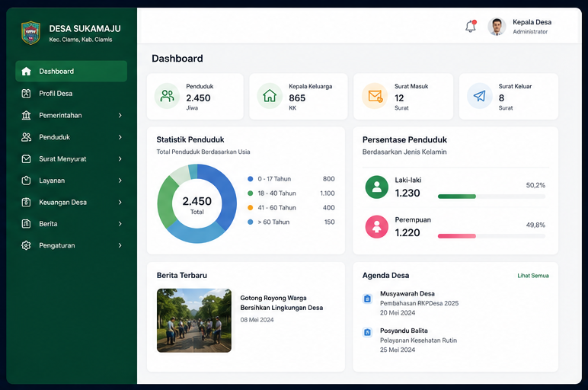
Task: Click the Laki-laki green person icon
Action: pos(376,187)
